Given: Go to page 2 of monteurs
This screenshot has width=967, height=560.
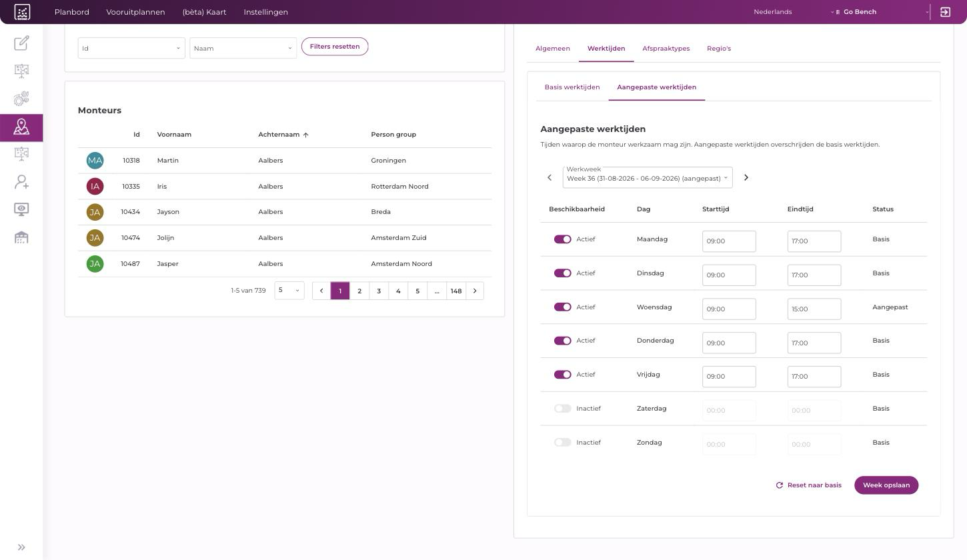Looking at the screenshot, I should point(359,291).
